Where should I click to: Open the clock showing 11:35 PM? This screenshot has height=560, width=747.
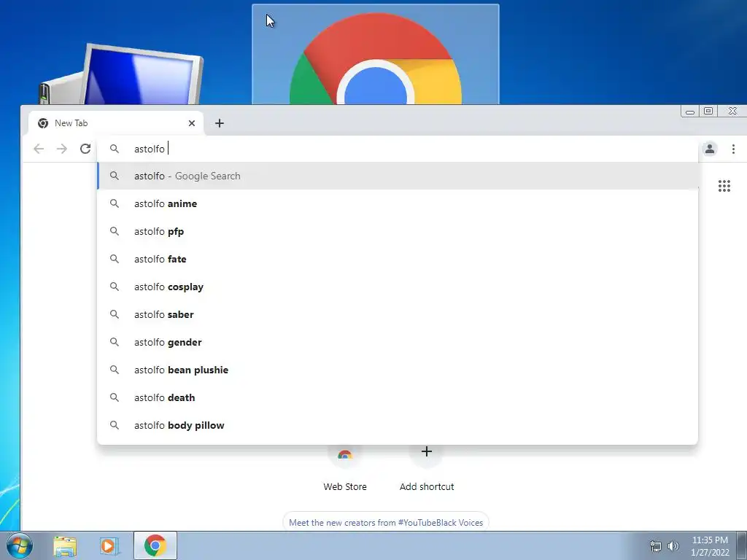(710, 546)
